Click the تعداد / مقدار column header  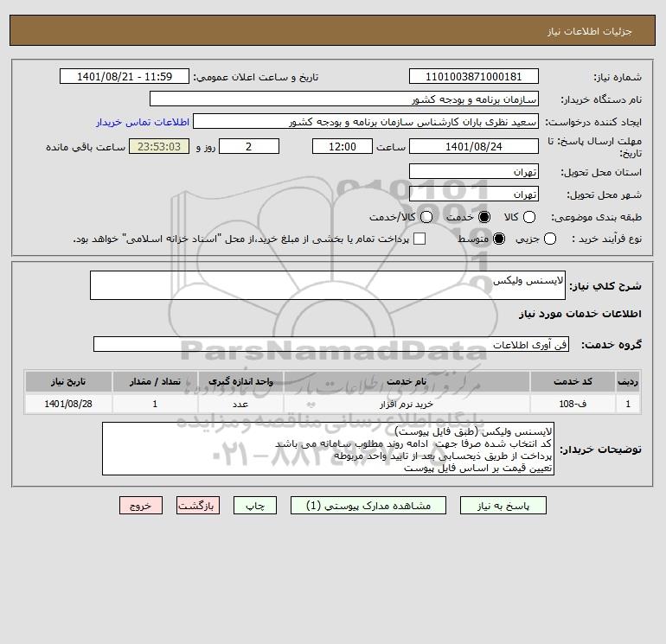(x=155, y=381)
